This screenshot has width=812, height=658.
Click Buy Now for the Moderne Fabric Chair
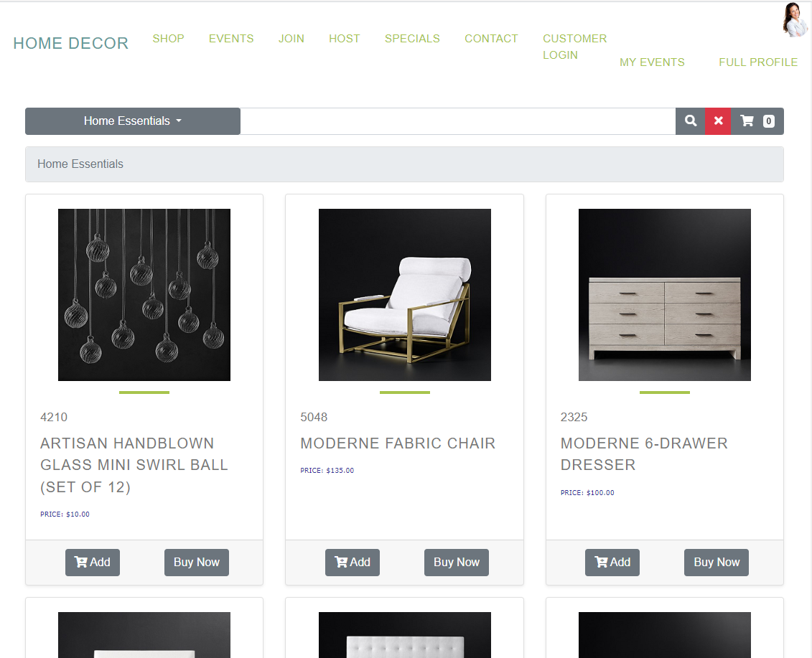click(x=456, y=562)
